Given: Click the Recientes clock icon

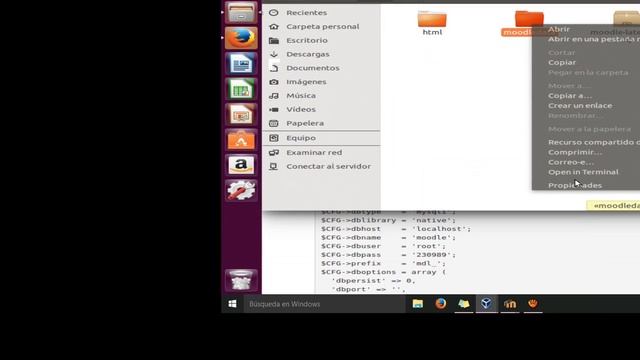Looking at the screenshot, I should [x=273, y=13].
